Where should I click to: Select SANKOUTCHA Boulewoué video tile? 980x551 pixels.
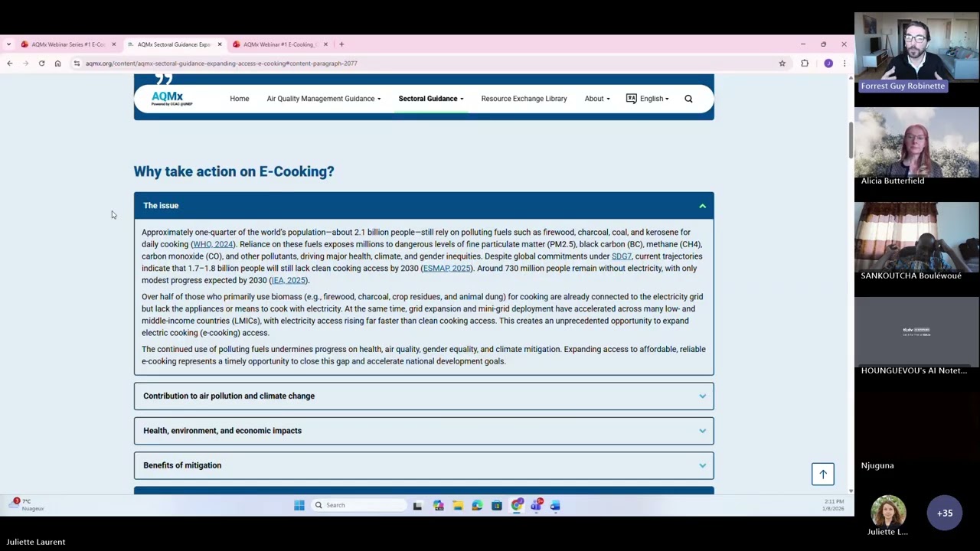[916, 242]
